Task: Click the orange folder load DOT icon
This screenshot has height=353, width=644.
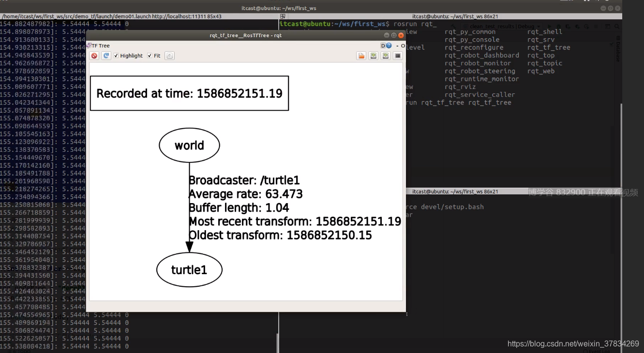Action: pyautogui.click(x=361, y=56)
